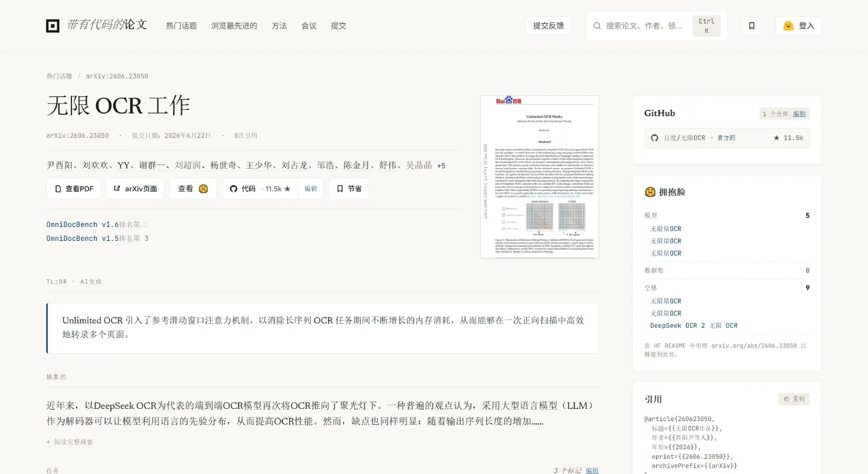Go to the 方法 navigation item
The width and height of the screenshot is (868, 474).
click(x=280, y=26)
